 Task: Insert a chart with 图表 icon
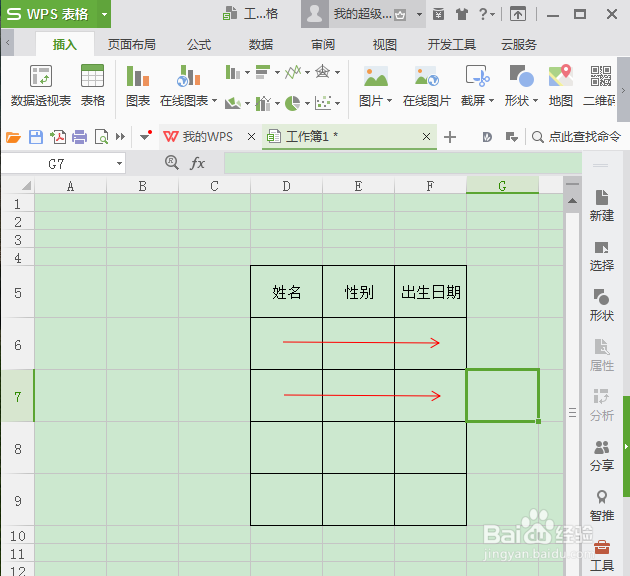click(137, 86)
